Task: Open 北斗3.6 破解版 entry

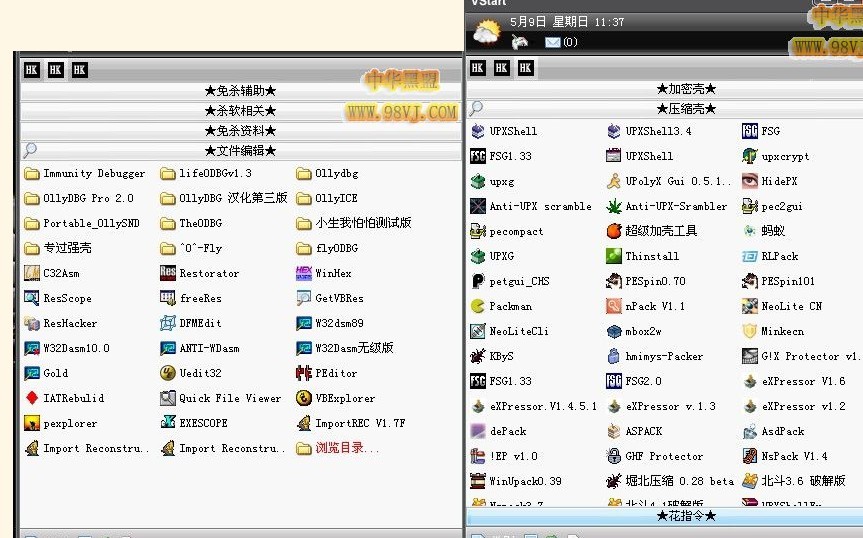Action: pyautogui.click(x=803, y=481)
